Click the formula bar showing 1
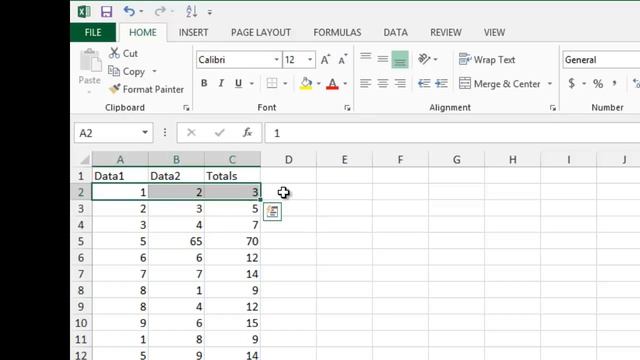Image resolution: width=640 pixels, height=360 pixels. 452,133
